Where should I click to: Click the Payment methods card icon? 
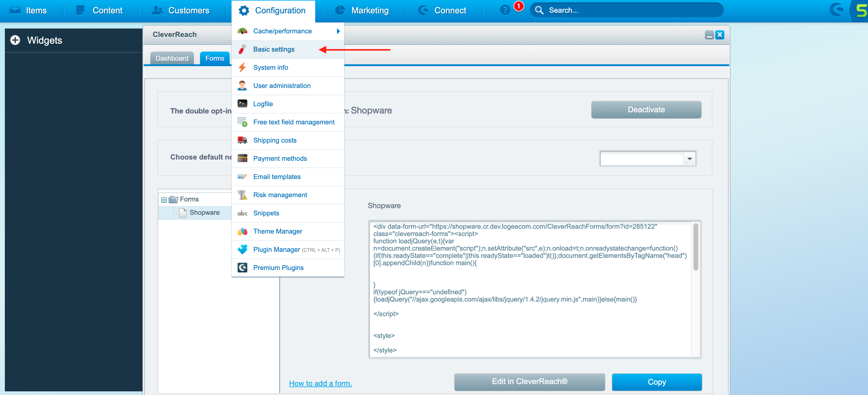pos(242,159)
